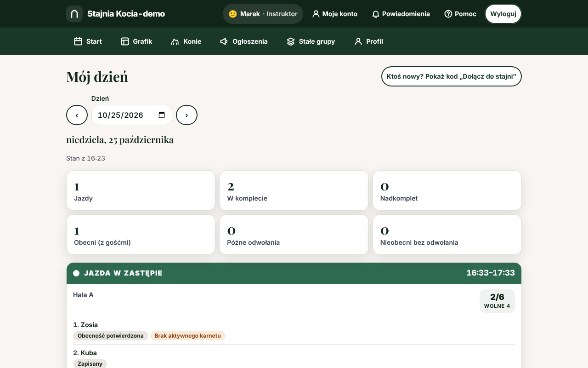Click the calendar icon next to Start

pos(78,41)
